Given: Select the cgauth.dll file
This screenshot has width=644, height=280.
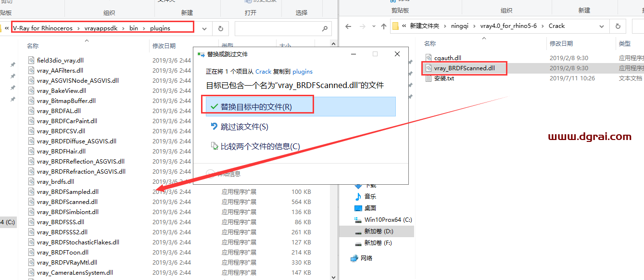Looking at the screenshot, I should (x=447, y=58).
